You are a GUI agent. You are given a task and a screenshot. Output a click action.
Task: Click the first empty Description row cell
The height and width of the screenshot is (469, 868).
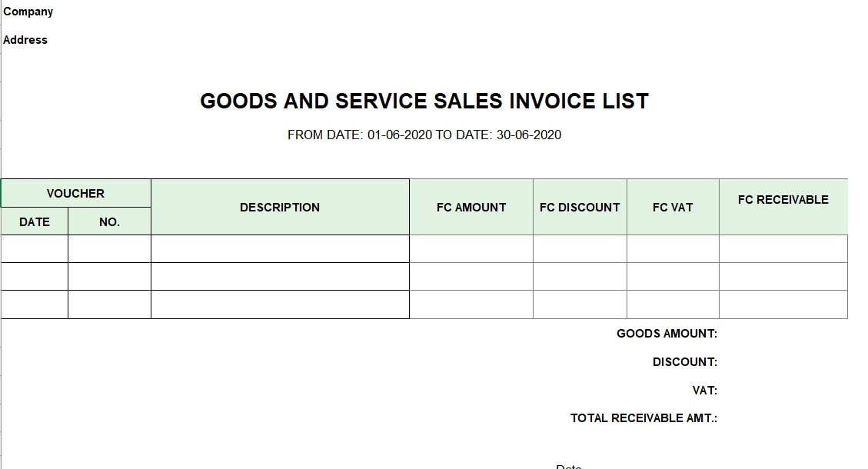coord(280,248)
